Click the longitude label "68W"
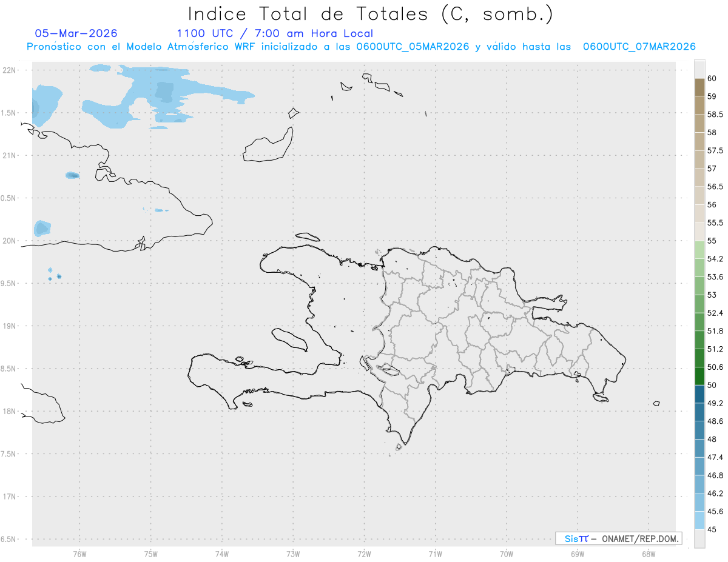This screenshot has height=562, width=728. (649, 554)
